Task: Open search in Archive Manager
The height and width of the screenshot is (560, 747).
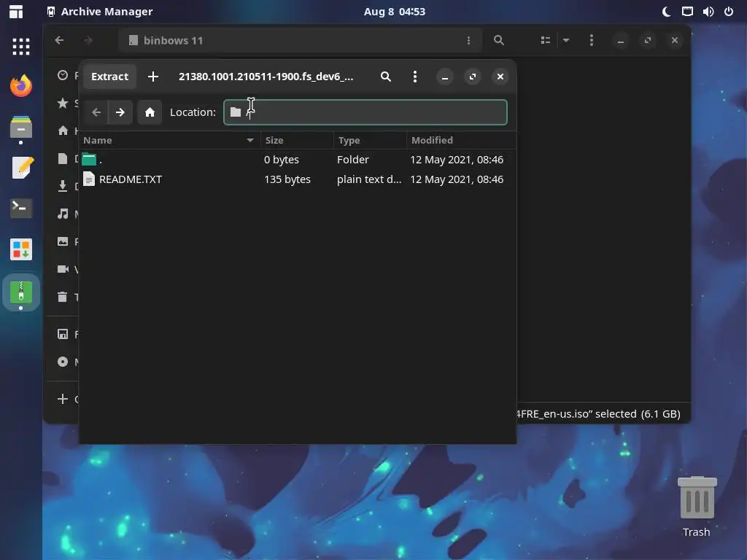Action: click(386, 77)
